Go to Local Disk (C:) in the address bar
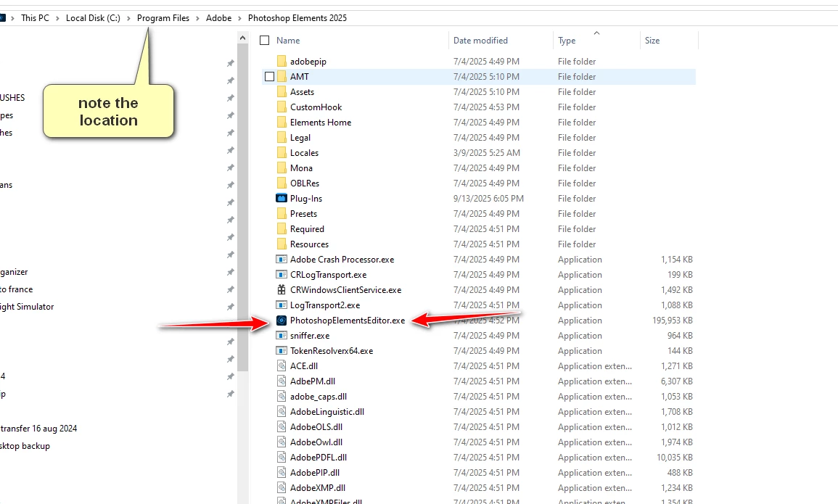 click(93, 18)
